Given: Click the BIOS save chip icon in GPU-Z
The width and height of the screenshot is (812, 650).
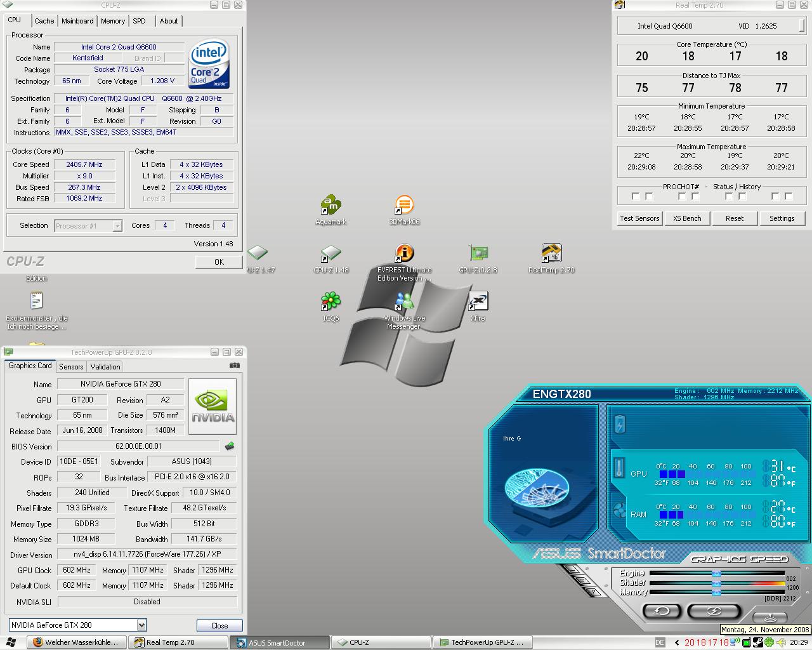Looking at the screenshot, I should [230, 446].
